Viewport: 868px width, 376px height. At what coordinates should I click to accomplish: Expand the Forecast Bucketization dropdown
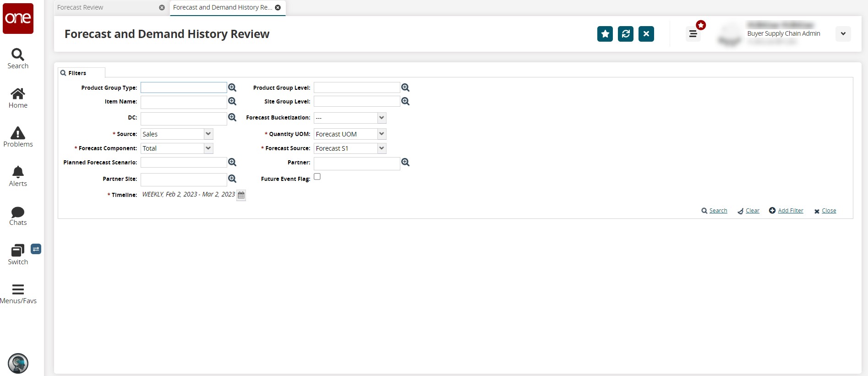[382, 118]
